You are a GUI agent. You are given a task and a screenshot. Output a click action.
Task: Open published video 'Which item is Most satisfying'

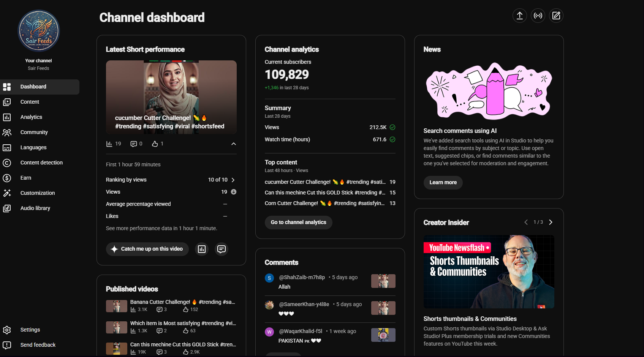click(183, 323)
